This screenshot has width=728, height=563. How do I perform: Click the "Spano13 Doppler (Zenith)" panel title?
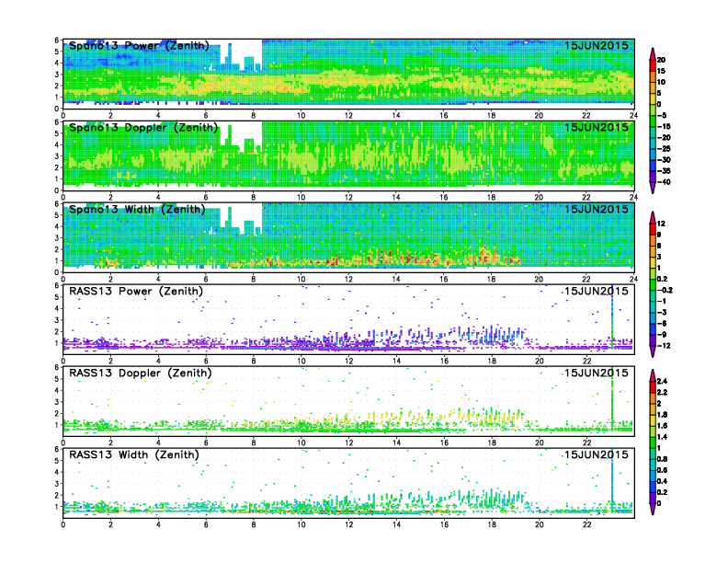[x=143, y=128]
